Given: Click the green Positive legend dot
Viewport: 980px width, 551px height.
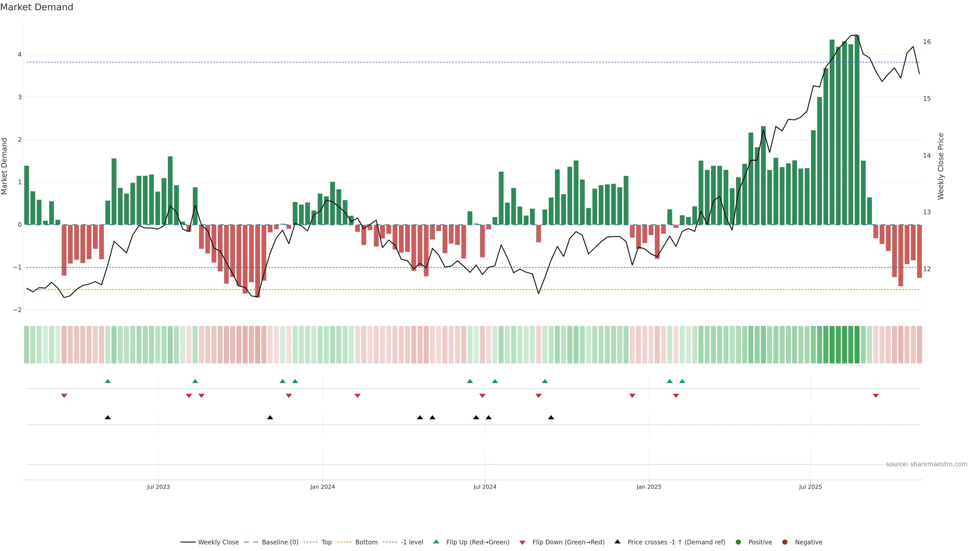Looking at the screenshot, I should point(738,542).
